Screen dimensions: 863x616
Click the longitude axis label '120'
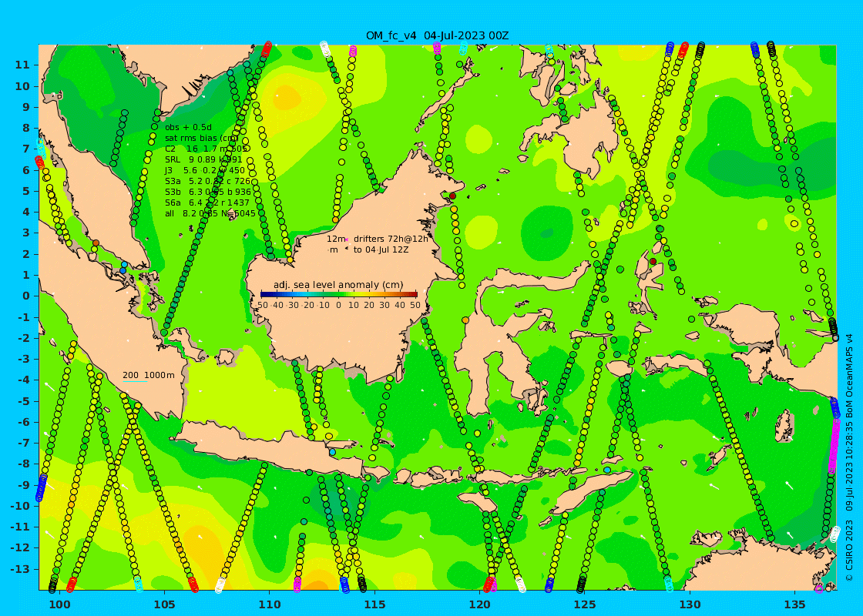[x=479, y=604]
